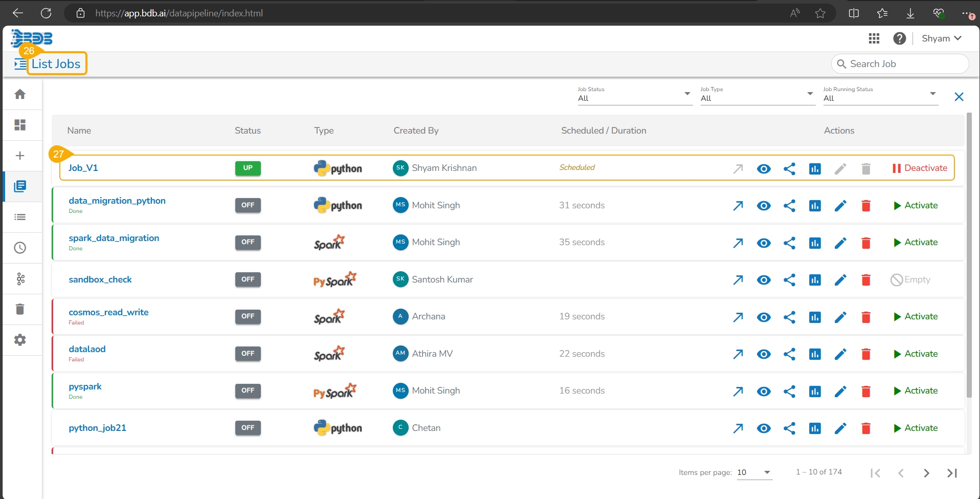Click the share icon for data_migration_python
Screen dimensions: 980x499
[789, 206]
